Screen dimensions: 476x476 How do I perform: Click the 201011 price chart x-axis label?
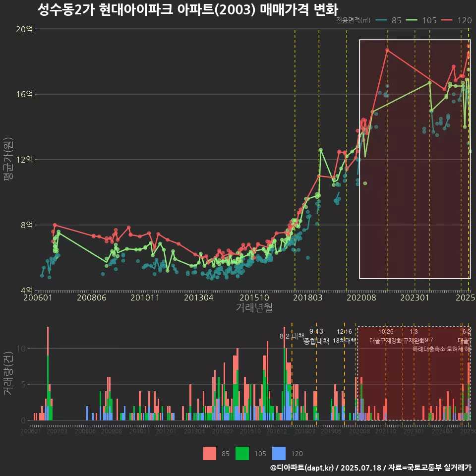(x=145, y=297)
